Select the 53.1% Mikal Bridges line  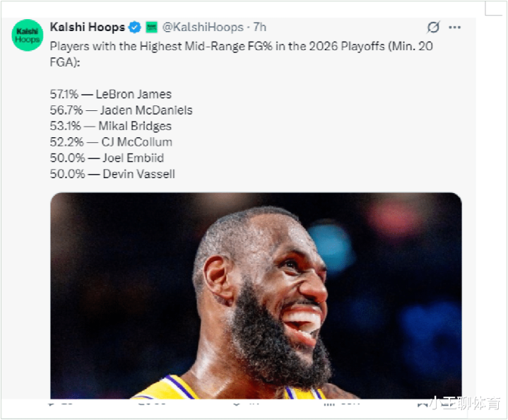pos(110,126)
